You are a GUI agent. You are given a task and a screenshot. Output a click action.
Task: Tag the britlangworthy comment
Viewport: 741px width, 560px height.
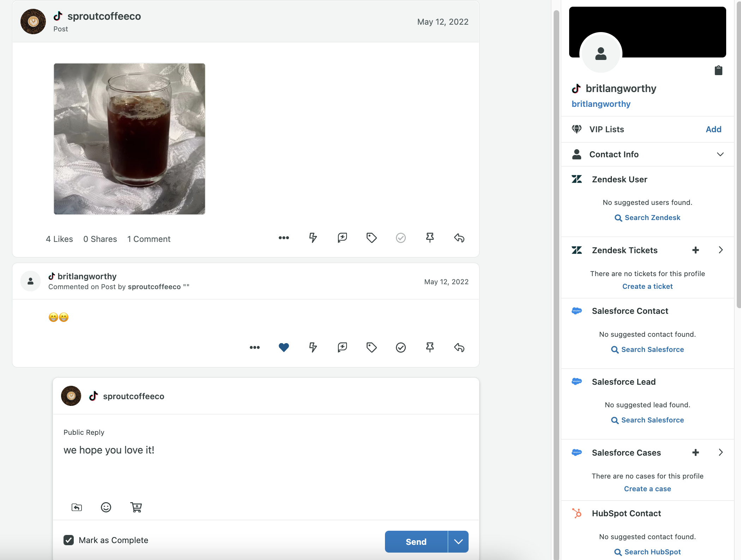372,348
